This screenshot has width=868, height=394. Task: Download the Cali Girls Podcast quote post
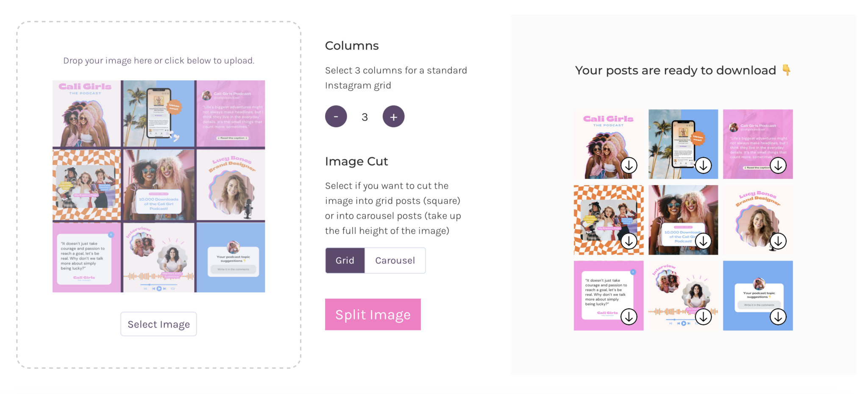[777, 166]
